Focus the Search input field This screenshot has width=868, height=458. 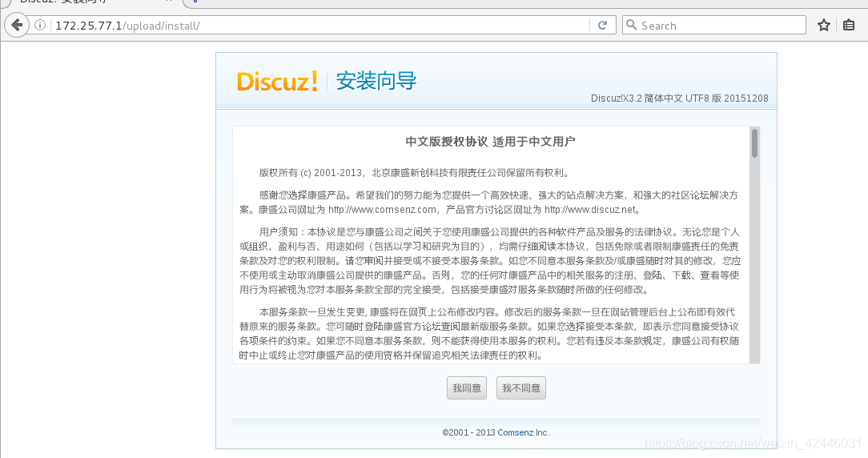pos(714,26)
